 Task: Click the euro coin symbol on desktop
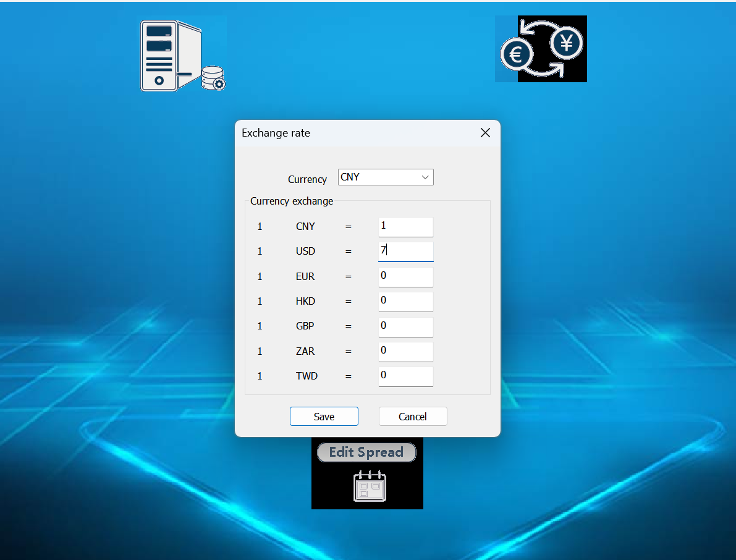[x=517, y=54]
